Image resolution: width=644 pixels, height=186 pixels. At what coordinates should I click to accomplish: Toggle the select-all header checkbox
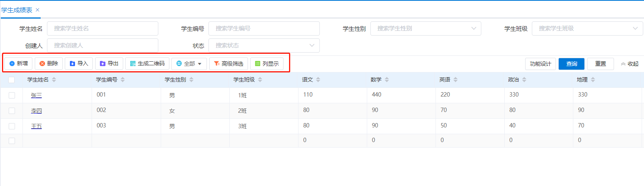click(11, 80)
